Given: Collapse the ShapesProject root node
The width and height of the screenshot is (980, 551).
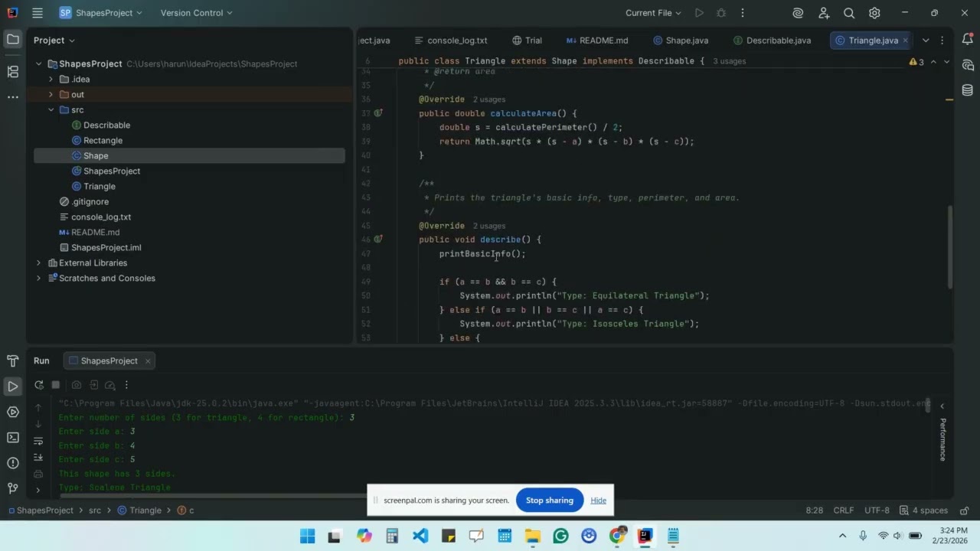Looking at the screenshot, I should click(x=38, y=64).
